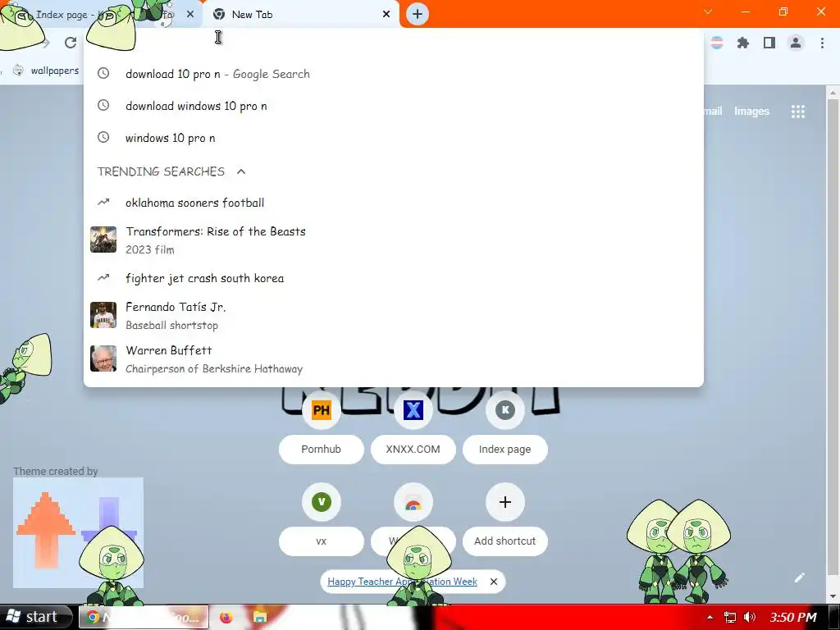Open the Index page shortcut icon

point(504,410)
